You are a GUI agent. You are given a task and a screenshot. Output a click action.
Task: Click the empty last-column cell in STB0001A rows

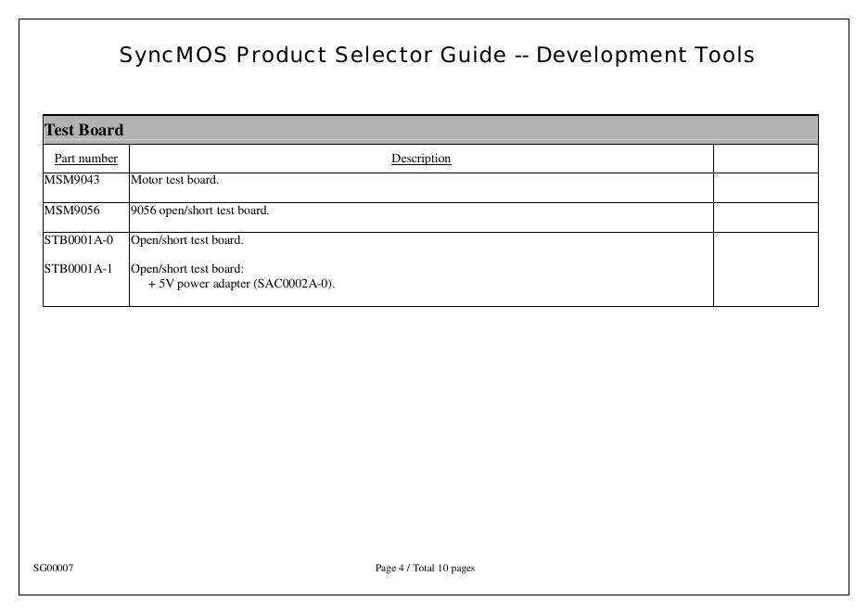pos(765,269)
